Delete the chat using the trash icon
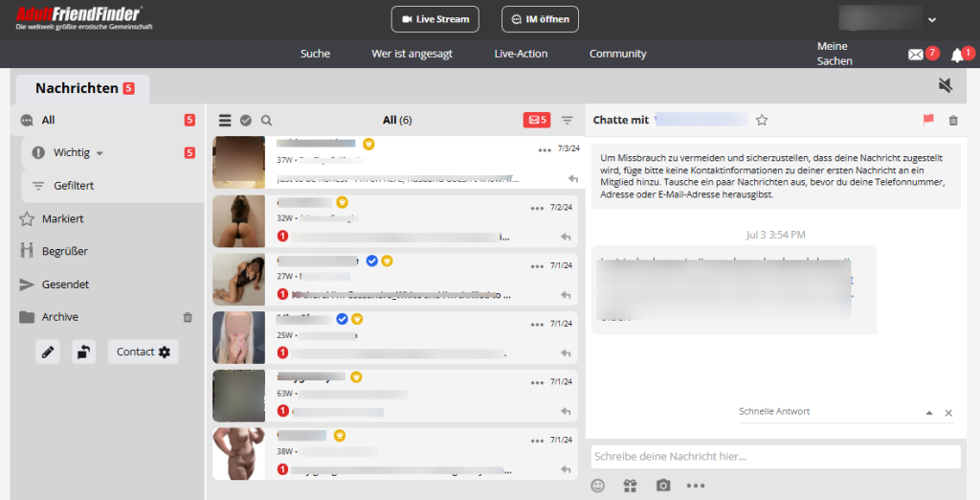The width and height of the screenshot is (980, 500). point(953,120)
